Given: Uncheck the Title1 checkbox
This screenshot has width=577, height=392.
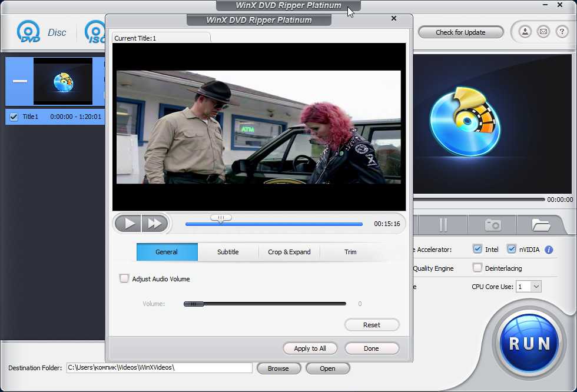Looking at the screenshot, I should [x=14, y=117].
